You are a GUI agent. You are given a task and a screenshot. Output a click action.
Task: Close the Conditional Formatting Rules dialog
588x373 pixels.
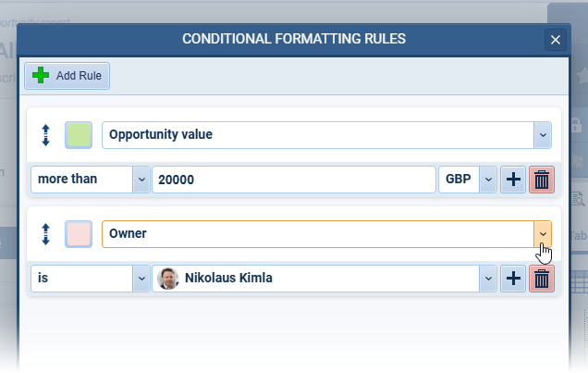tap(555, 40)
